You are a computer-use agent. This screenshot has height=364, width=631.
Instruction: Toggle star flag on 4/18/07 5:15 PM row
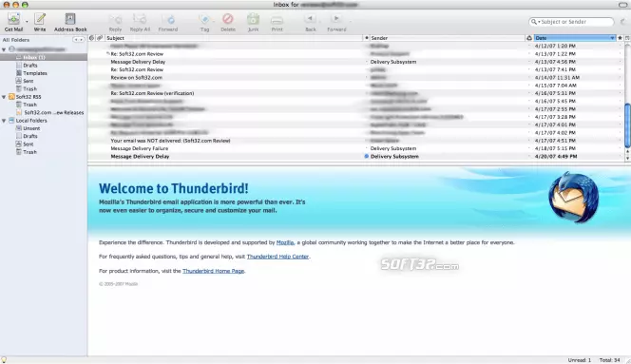pyautogui.click(x=621, y=148)
